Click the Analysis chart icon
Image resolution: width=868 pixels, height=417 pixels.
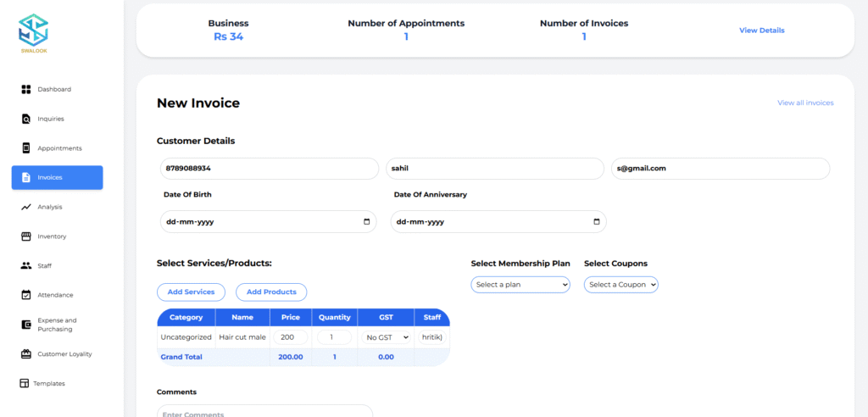point(26,207)
